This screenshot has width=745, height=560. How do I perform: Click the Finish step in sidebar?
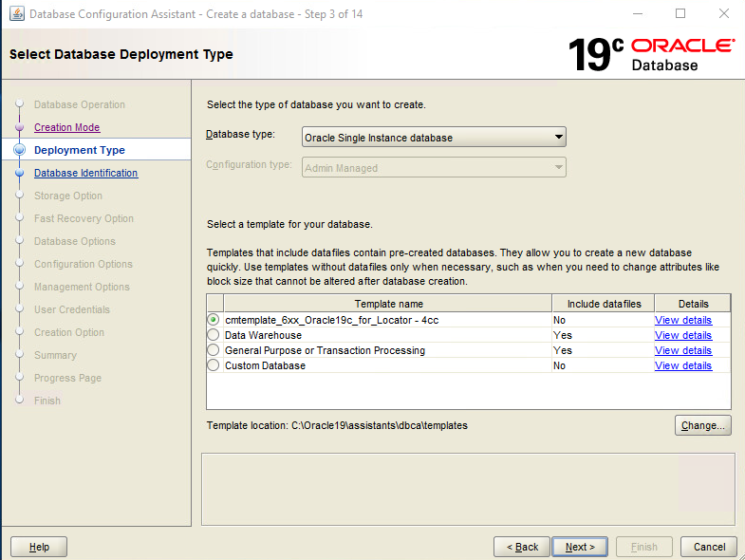click(47, 401)
